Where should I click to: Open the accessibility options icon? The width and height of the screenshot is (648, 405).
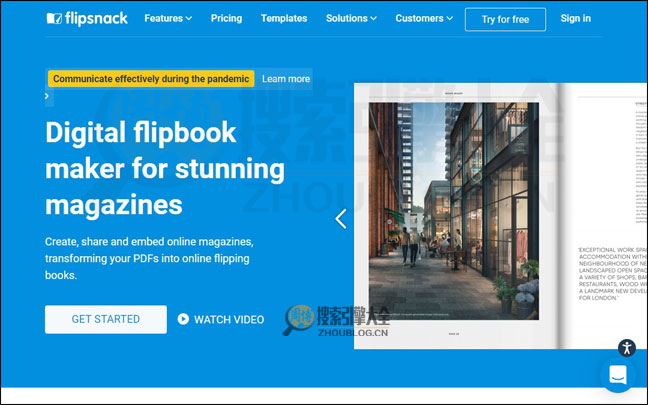pyautogui.click(x=627, y=348)
